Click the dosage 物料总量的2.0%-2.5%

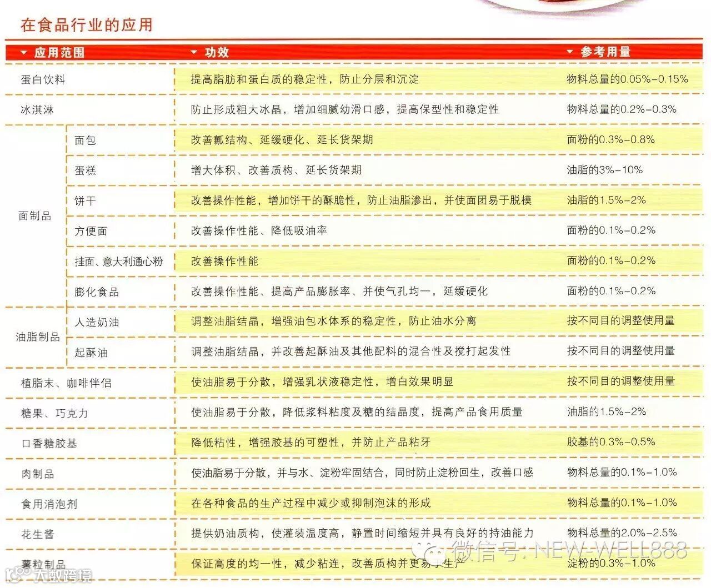[622, 532]
